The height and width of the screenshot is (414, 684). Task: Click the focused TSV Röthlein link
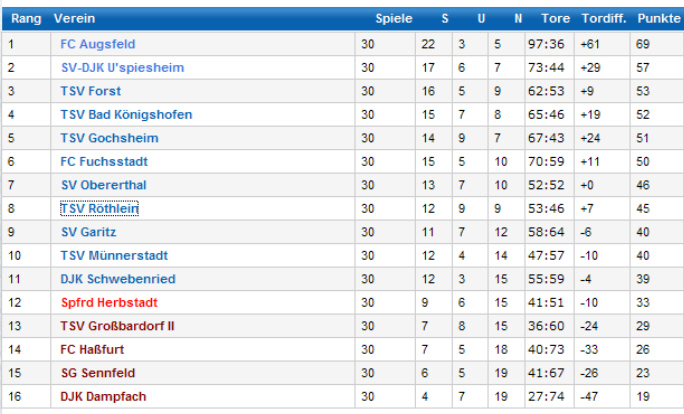99,208
